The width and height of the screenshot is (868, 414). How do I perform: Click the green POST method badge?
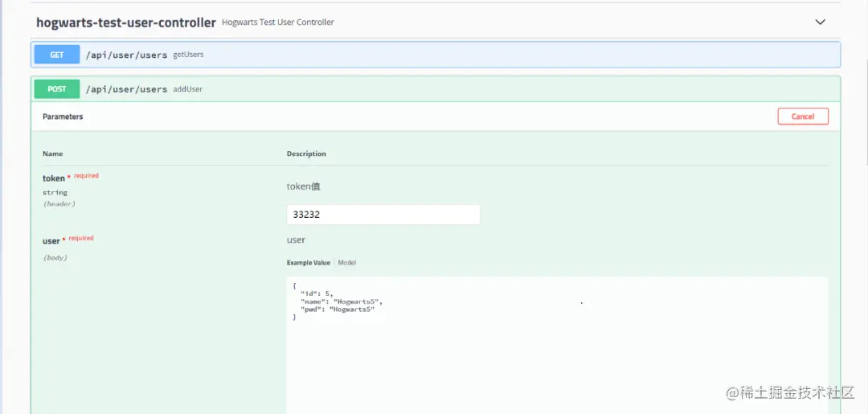[x=57, y=89]
